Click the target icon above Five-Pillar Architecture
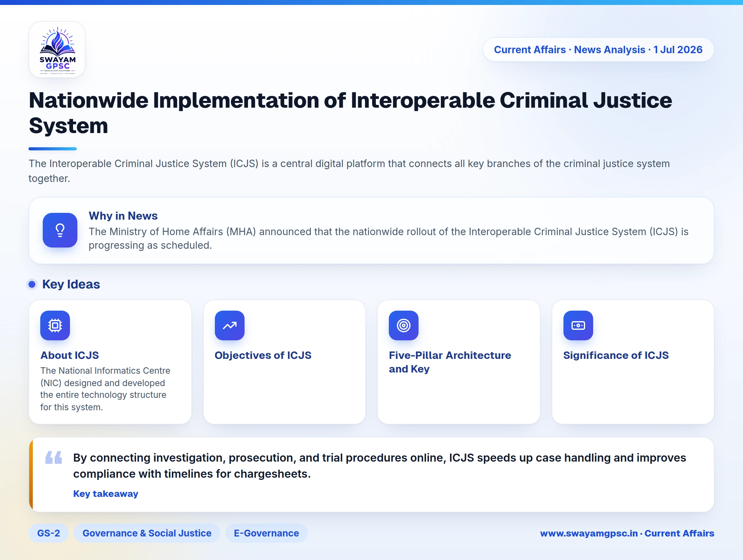Screen dimensions: 743x560 coord(404,325)
